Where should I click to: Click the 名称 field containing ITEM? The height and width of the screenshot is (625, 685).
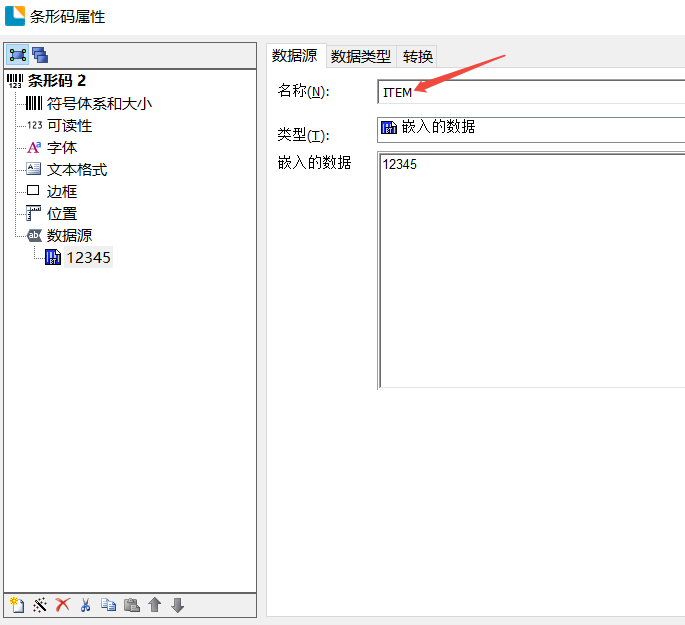click(x=531, y=92)
